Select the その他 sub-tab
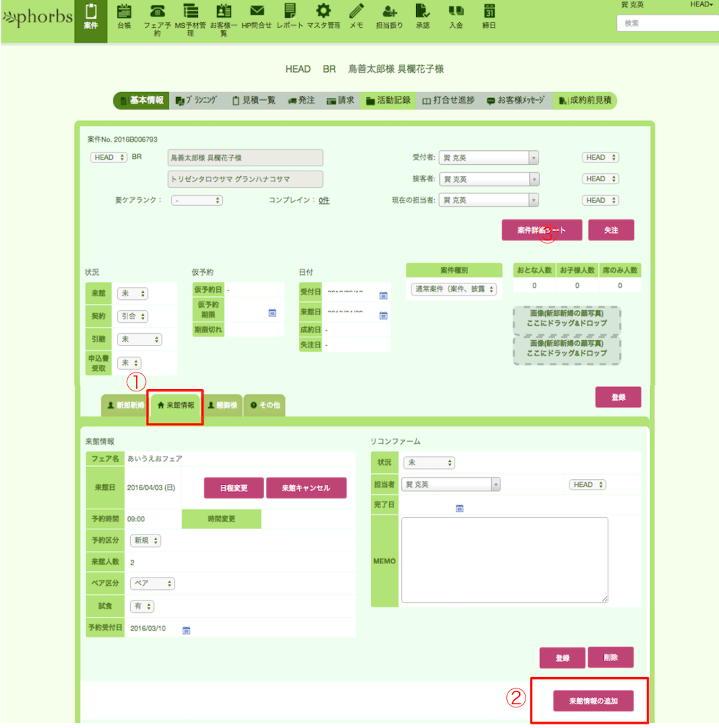719x728 pixels. (x=265, y=405)
